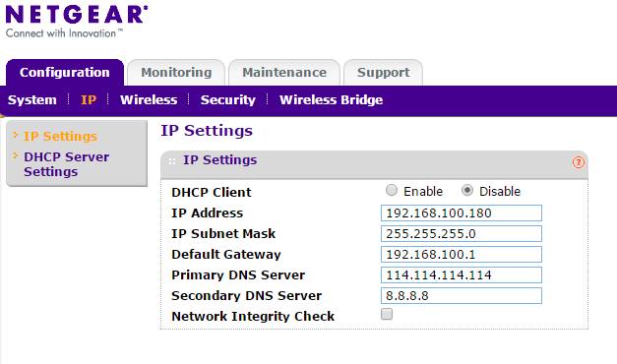Open the Security submenu
This screenshot has width=617, height=364.
point(228,100)
